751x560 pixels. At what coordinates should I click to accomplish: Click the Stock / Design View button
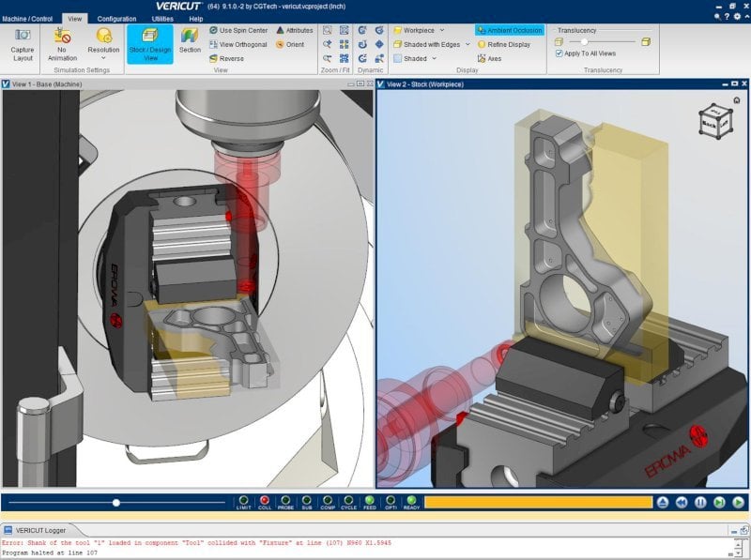(x=150, y=44)
